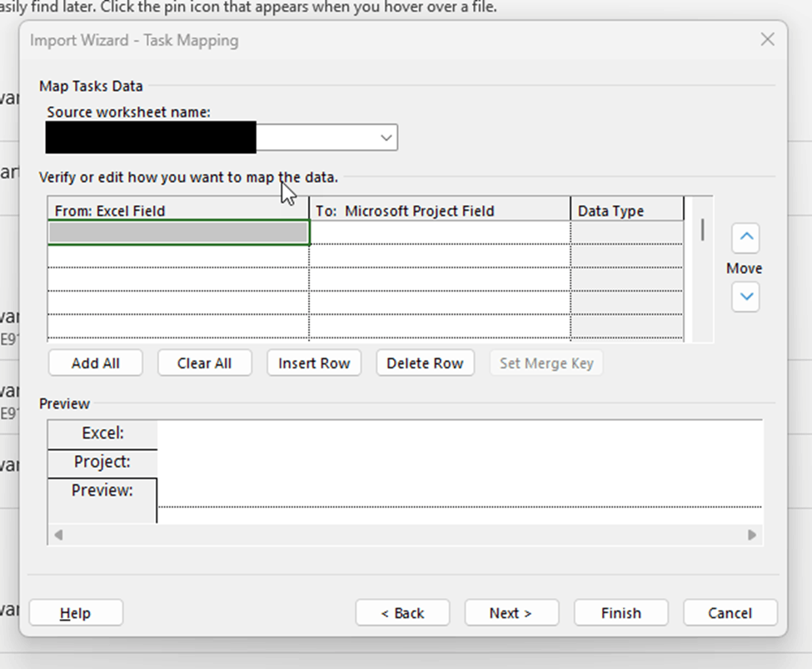This screenshot has height=669, width=812.
Task: Cancel the Import Wizard
Action: pos(730,612)
